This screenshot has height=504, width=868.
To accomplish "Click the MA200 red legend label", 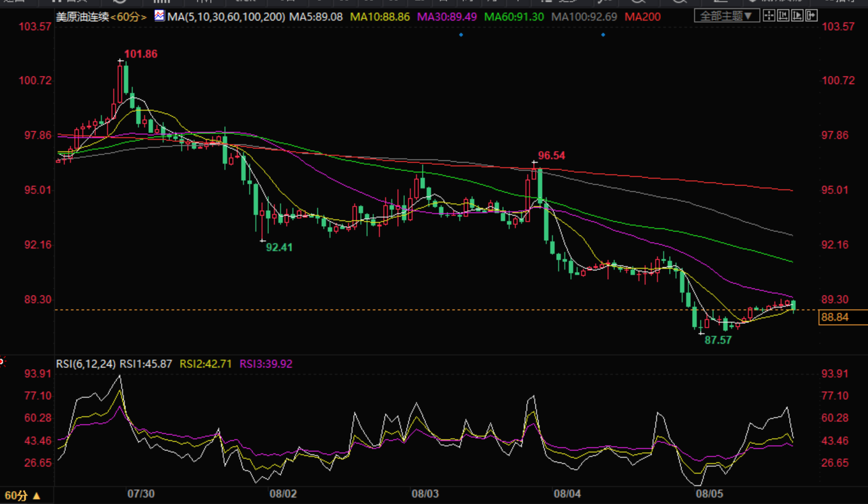I will pyautogui.click(x=642, y=17).
